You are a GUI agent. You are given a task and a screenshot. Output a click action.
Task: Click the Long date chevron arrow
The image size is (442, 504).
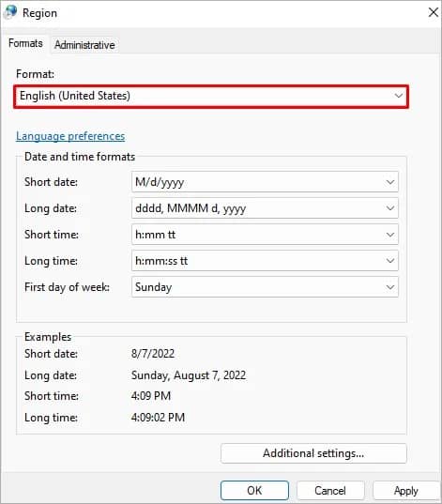pos(390,208)
